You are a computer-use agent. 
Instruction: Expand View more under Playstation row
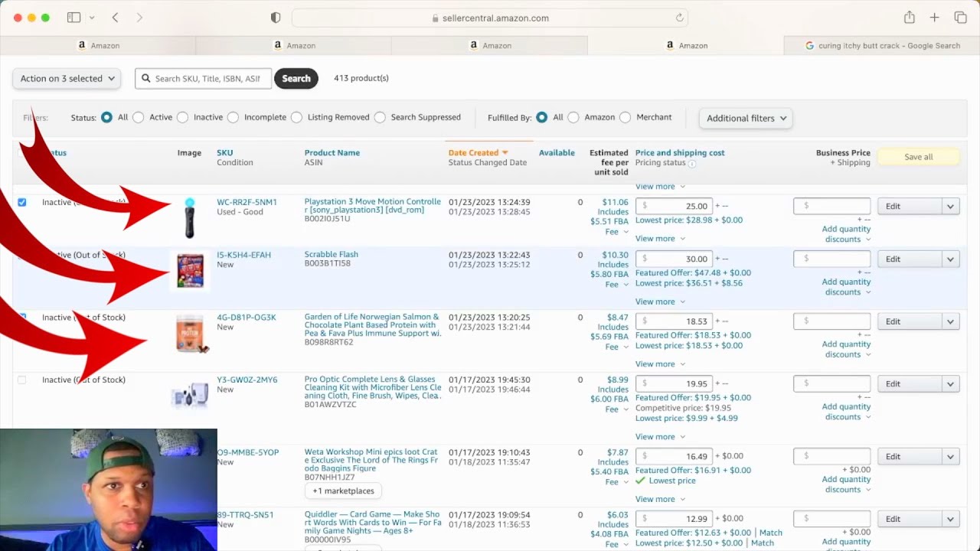point(660,239)
